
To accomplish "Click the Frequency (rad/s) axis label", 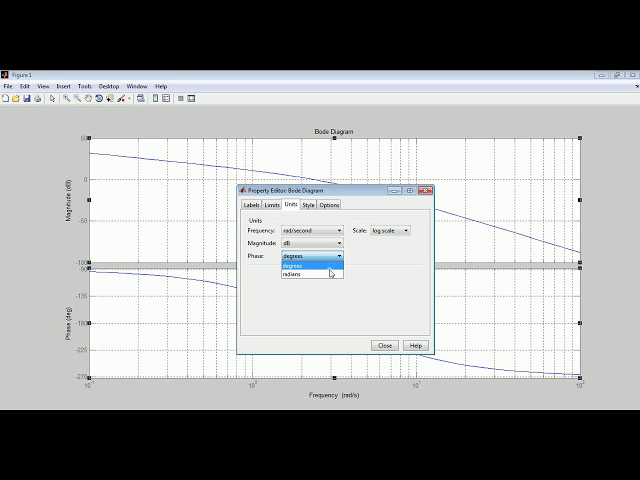I will (x=334, y=395).
